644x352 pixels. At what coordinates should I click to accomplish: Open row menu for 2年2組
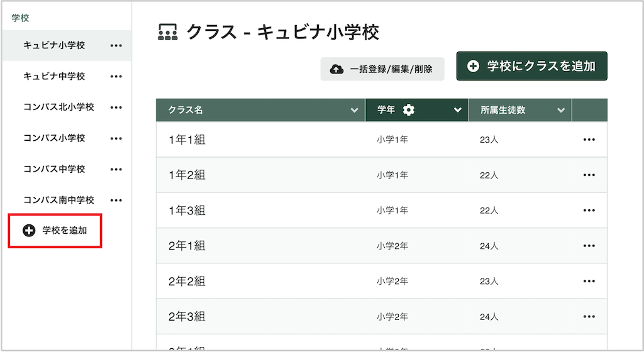589,281
